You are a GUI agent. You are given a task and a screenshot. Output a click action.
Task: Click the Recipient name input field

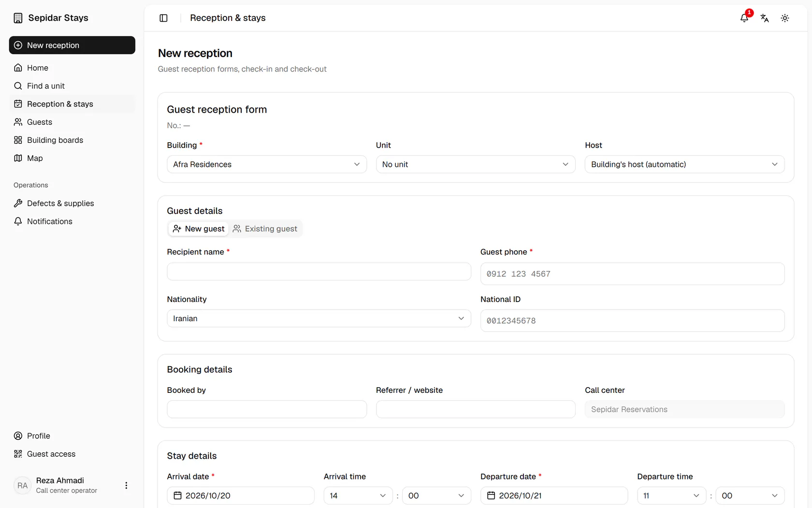click(319, 271)
